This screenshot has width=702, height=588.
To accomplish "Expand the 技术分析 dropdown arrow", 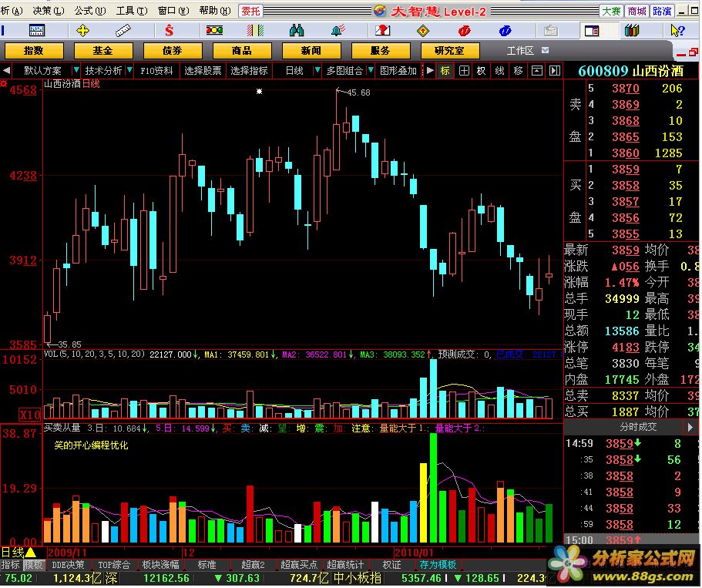I will coord(129,70).
